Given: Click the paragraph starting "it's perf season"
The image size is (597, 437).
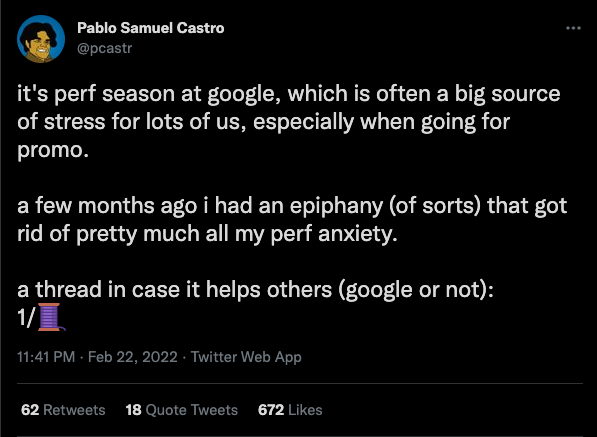Looking at the screenshot, I should click(289, 122).
